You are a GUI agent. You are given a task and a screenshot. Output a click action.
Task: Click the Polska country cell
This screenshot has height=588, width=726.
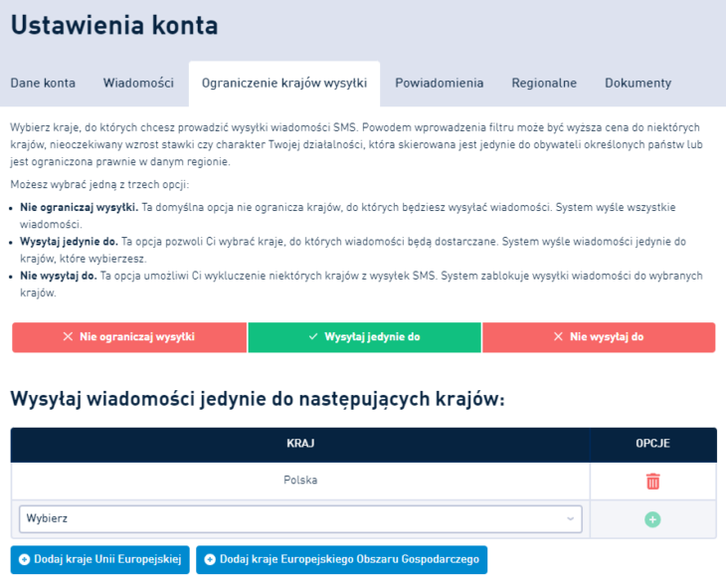coord(300,481)
